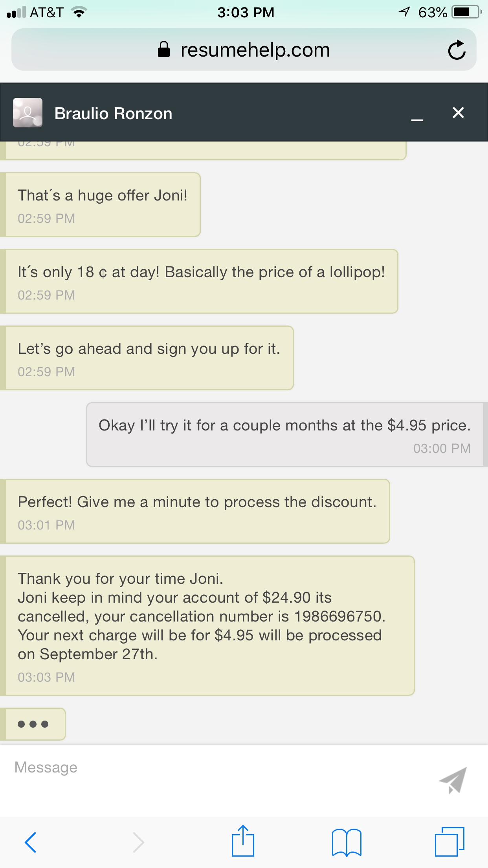Close the chat with Braulio Ronzon
The height and width of the screenshot is (868, 488).
tap(458, 113)
